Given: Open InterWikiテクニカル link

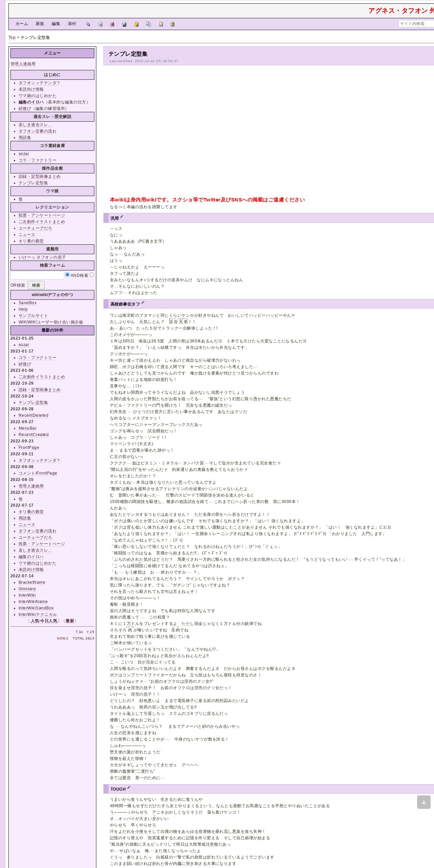Looking at the screenshot, I should pos(38,614).
